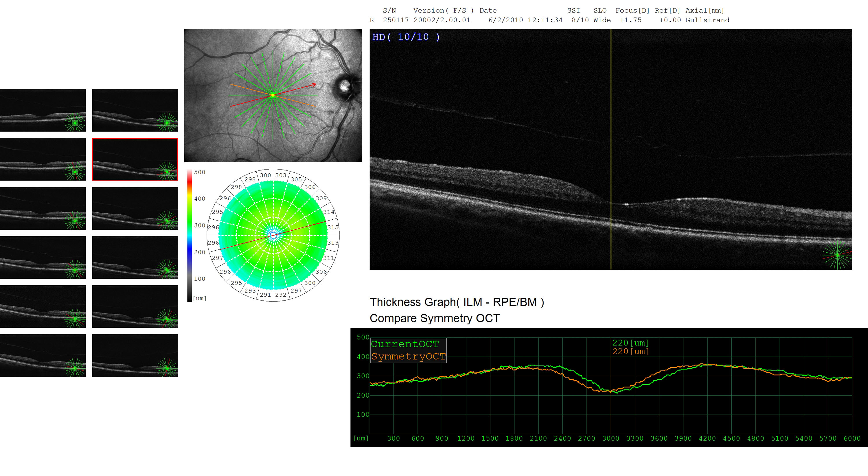Viewport: 868px width, 476px height.
Task: Click the Compare Symmetry OCT heading
Action: (435, 318)
